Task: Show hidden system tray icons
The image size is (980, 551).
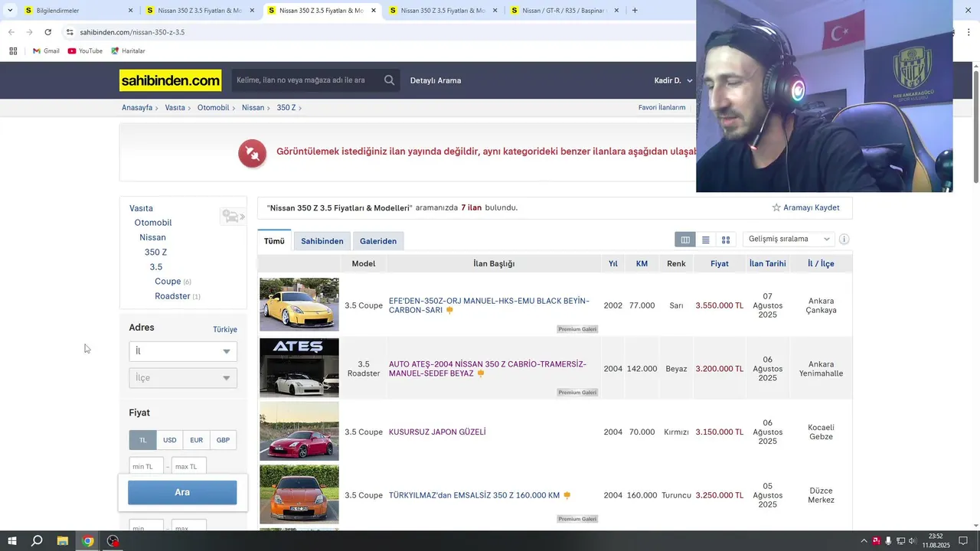Action: (x=864, y=541)
